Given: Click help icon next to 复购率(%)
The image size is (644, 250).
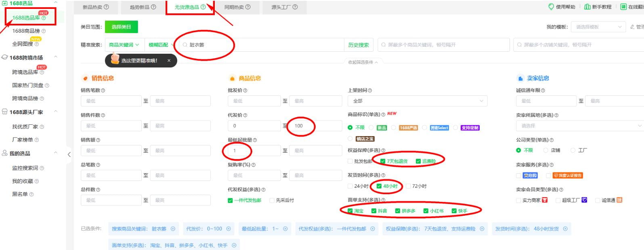Looking at the screenshot, I should pos(253,165).
